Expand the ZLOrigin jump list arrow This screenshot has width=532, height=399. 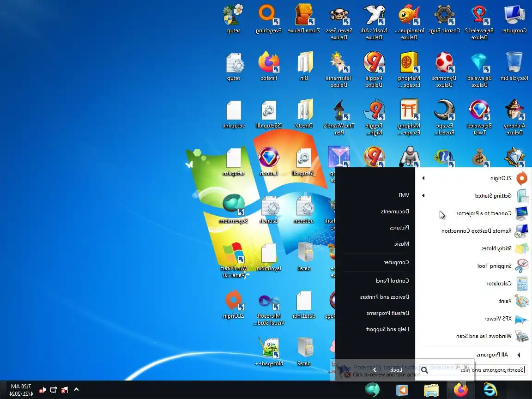[423, 178]
